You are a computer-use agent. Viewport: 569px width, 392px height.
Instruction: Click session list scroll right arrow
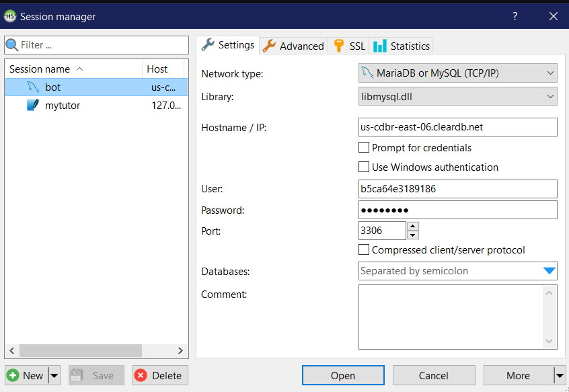pos(180,350)
